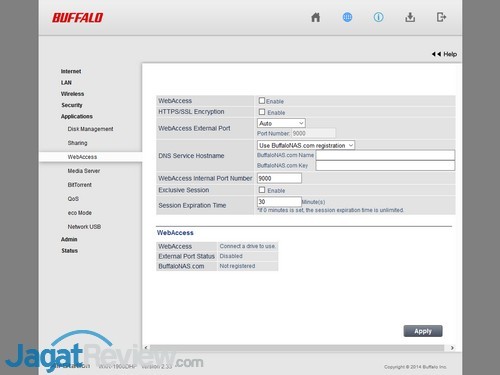
Task: Click the Copyright 2014 Buffalo Inc. text
Action: coord(415,367)
